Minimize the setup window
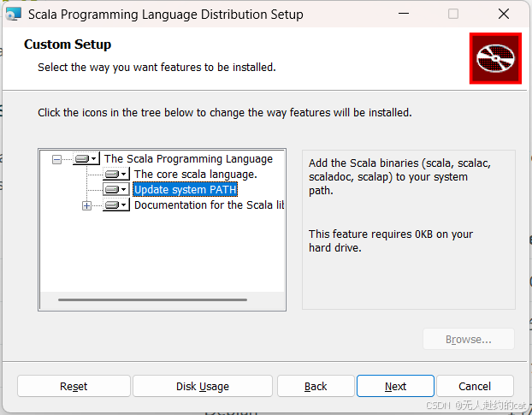This screenshot has width=532, height=415. click(404, 14)
